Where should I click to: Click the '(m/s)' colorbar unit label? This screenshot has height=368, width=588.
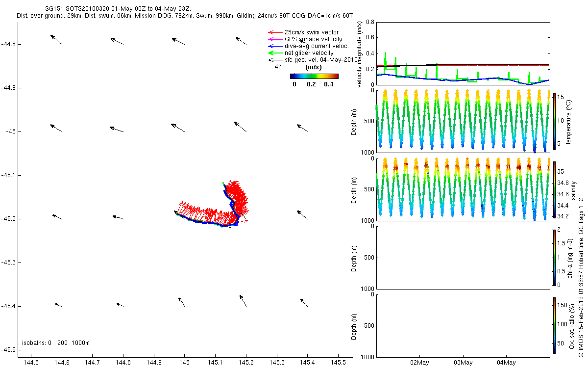[313, 67]
